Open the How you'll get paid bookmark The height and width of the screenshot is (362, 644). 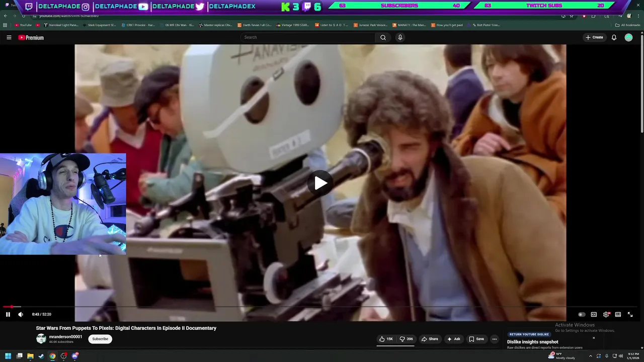click(x=447, y=25)
